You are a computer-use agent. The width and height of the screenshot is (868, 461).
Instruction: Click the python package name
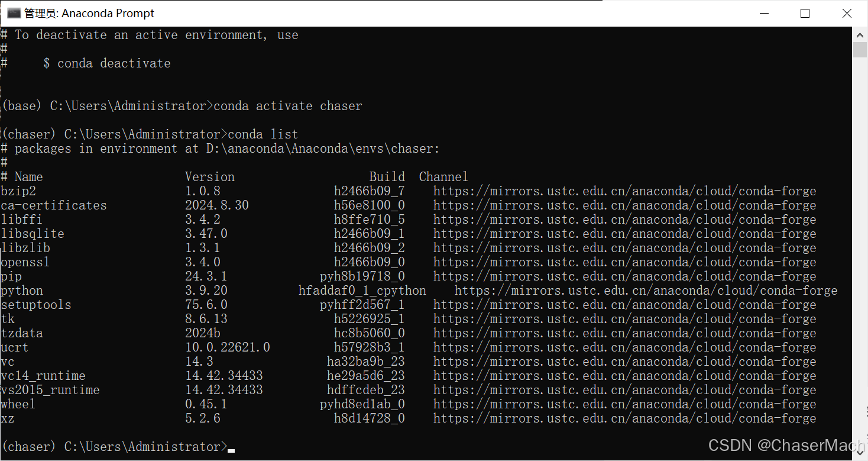[x=22, y=291]
